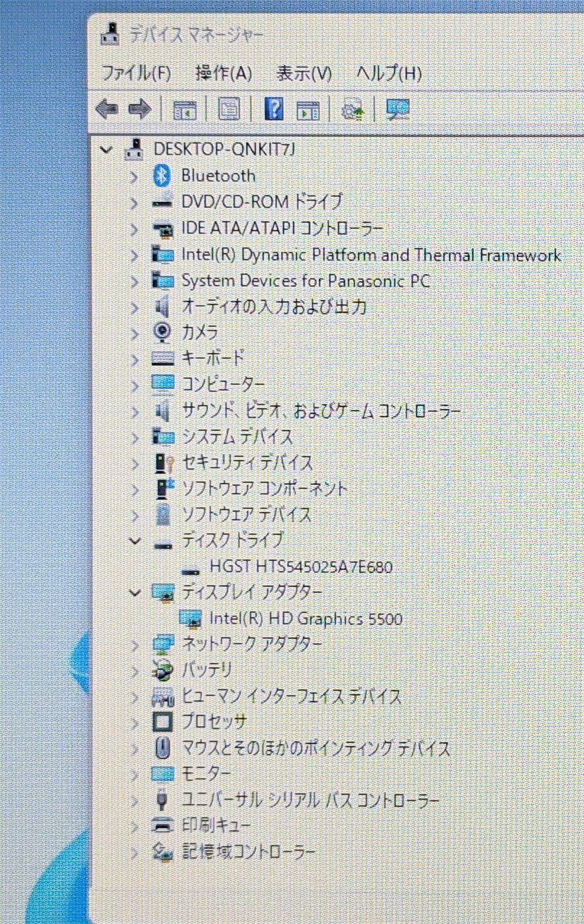Select the 記憶域コントローラー label

248,852
